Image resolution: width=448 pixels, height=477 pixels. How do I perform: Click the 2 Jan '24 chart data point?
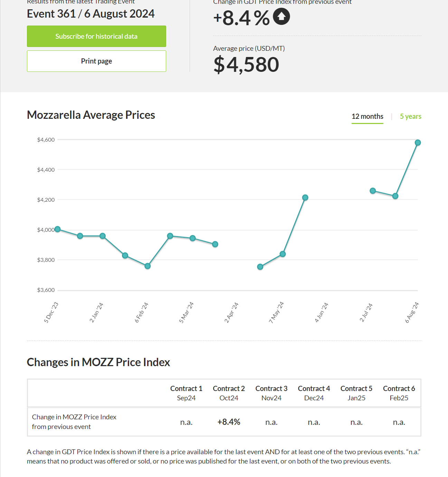(x=103, y=236)
